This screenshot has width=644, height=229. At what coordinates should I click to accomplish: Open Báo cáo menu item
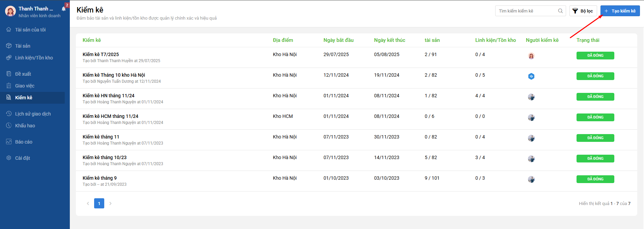32,142
